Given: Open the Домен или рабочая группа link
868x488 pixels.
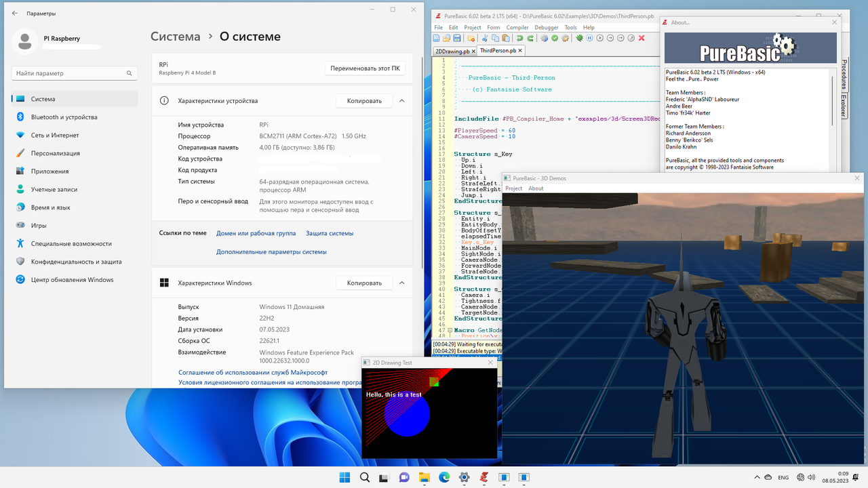Looking at the screenshot, I should click(x=256, y=233).
